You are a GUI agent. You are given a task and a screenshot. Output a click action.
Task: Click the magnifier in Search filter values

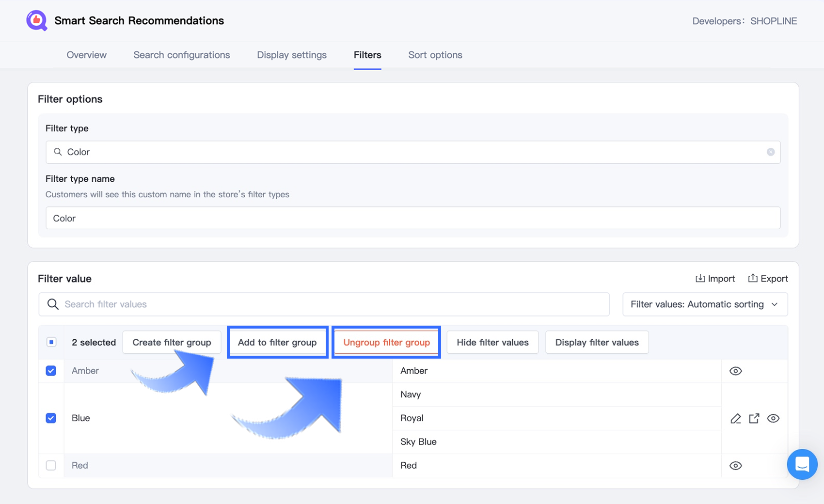click(x=53, y=304)
